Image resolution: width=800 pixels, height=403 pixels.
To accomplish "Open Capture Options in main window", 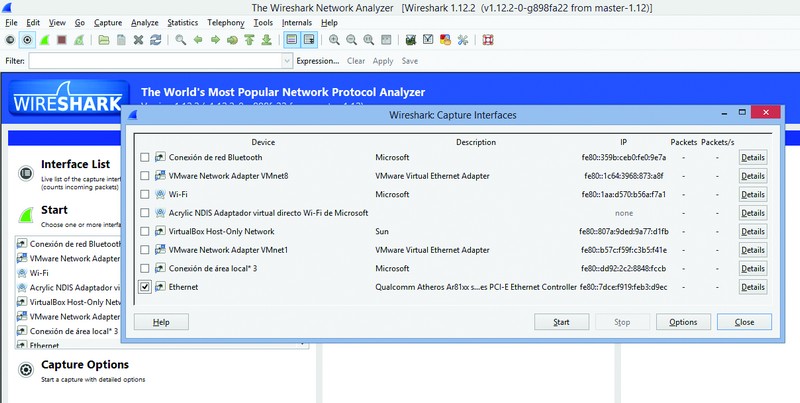I will coord(85,365).
